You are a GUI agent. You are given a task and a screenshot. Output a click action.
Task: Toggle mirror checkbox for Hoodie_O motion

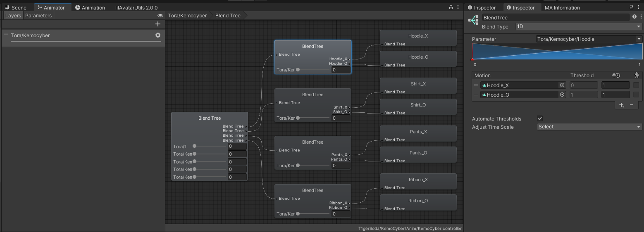636,95
